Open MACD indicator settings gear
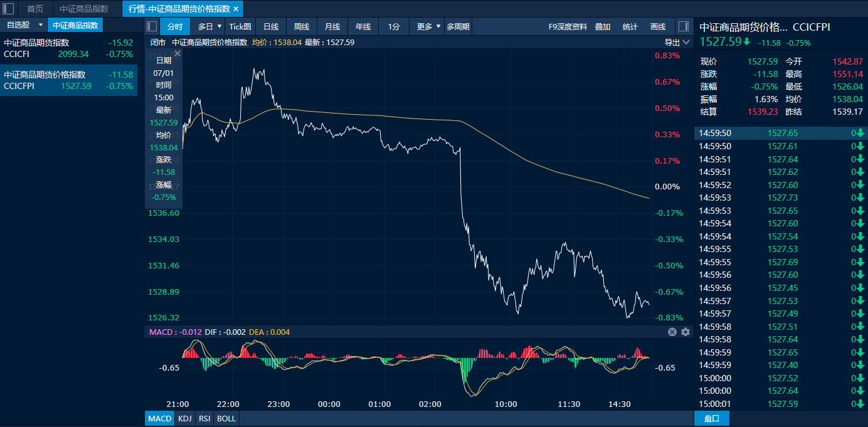 [685, 332]
